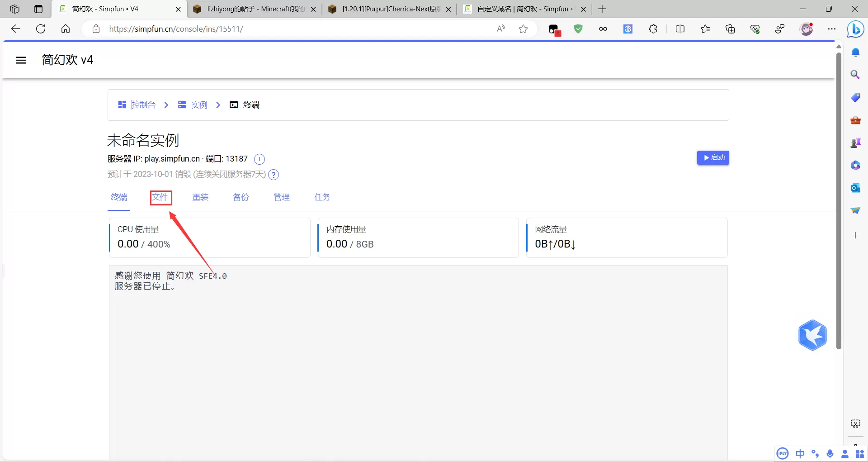This screenshot has height=462, width=868.
Task: Open the browser settings ellipsis menu
Action: (x=832, y=29)
